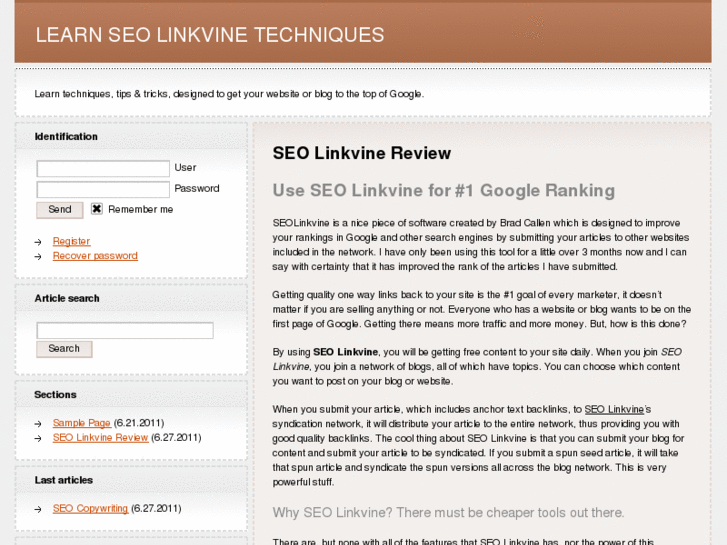This screenshot has width=727, height=545.
Task: Click the 'Use SEO Linkvine for #1 Google Ranking' subheading
Action: click(x=444, y=190)
